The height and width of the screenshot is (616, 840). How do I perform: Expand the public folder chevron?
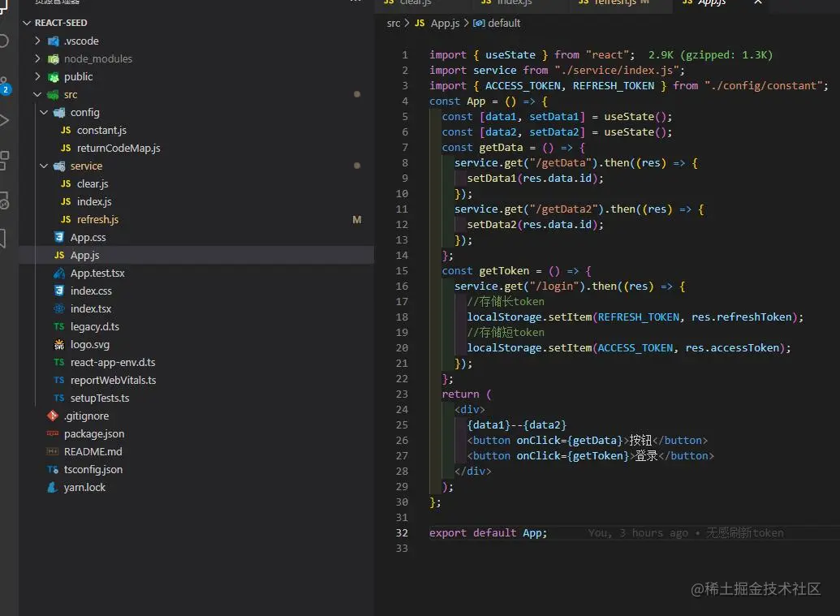point(37,76)
